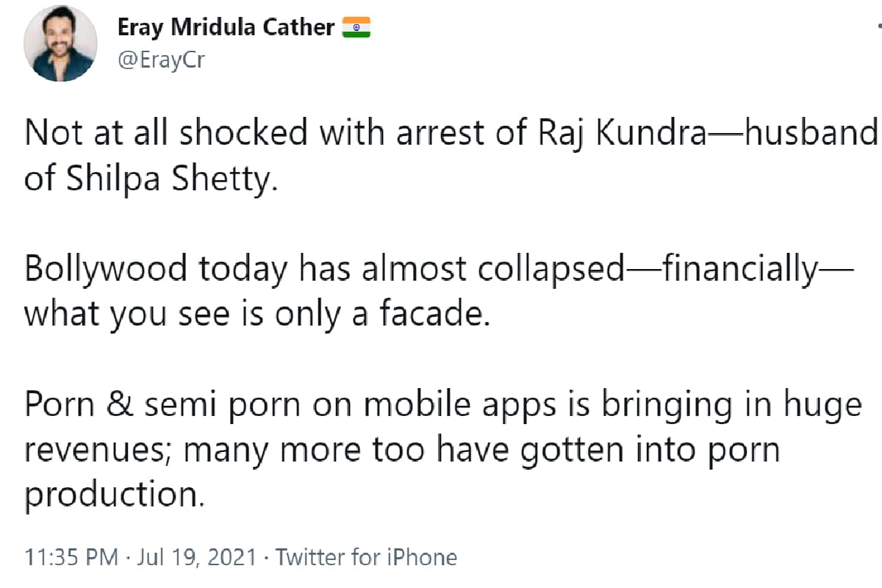
Task: Open the @ErayCr handle link
Action: pos(161,60)
